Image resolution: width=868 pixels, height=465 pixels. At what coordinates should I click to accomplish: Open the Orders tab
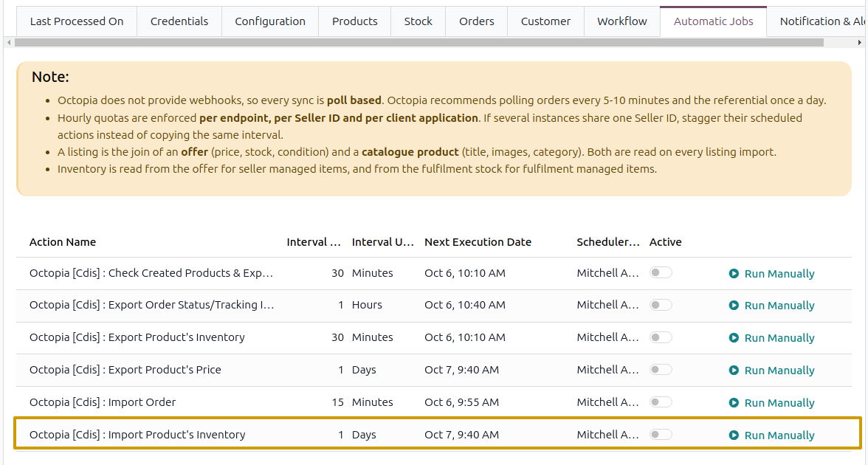click(477, 21)
